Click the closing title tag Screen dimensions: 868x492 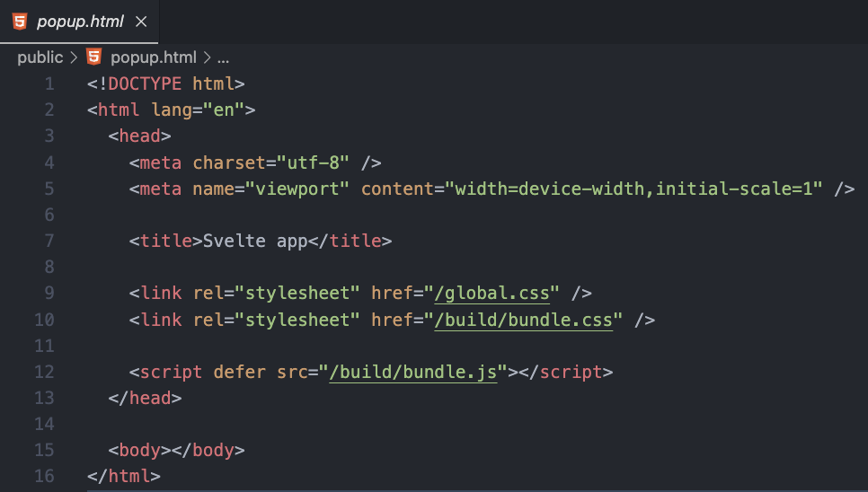point(350,241)
